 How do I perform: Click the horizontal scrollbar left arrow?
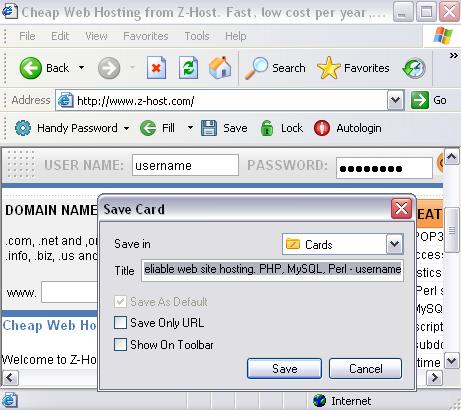pyautogui.click(x=10, y=378)
